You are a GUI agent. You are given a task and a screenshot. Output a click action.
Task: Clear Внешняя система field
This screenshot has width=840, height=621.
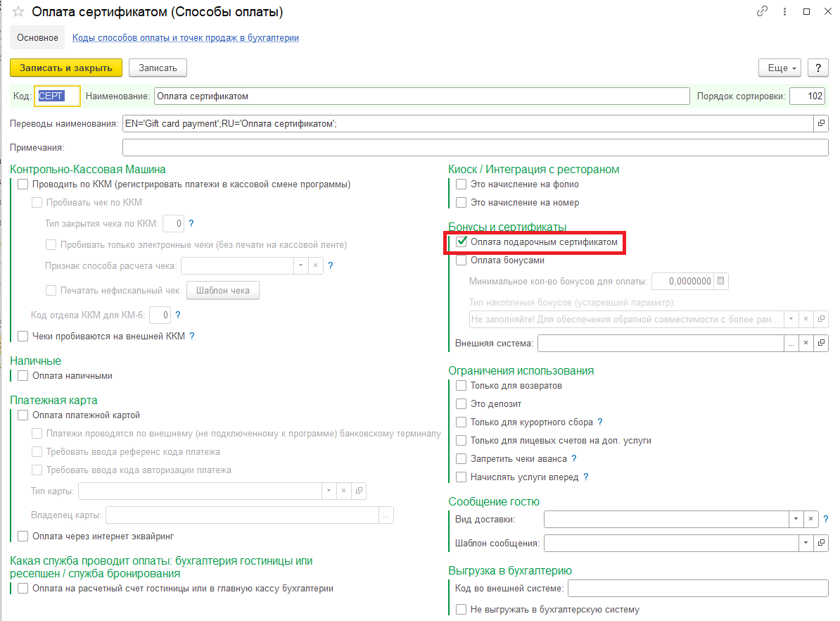pos(806,343)
